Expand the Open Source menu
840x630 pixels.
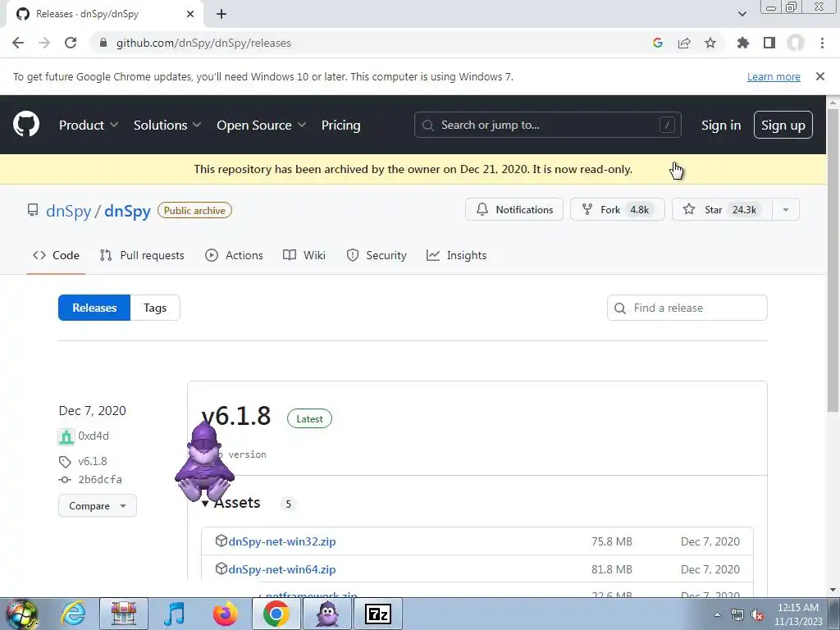262,125
